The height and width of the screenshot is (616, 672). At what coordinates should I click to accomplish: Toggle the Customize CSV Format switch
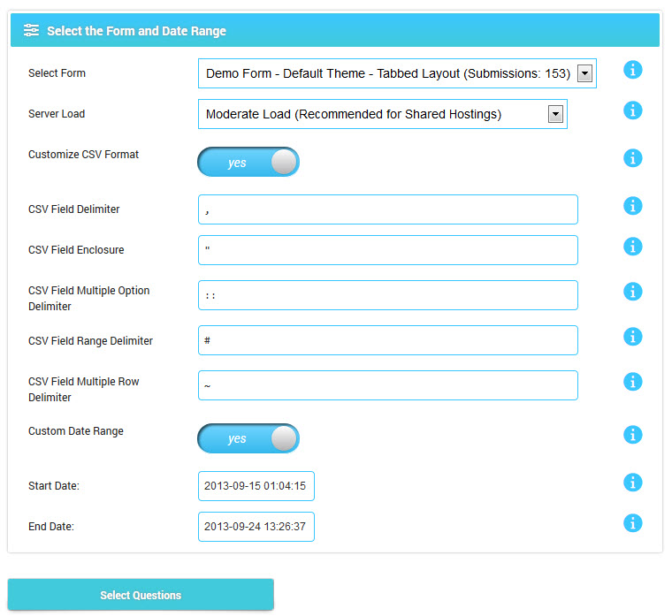click(248, 162)
